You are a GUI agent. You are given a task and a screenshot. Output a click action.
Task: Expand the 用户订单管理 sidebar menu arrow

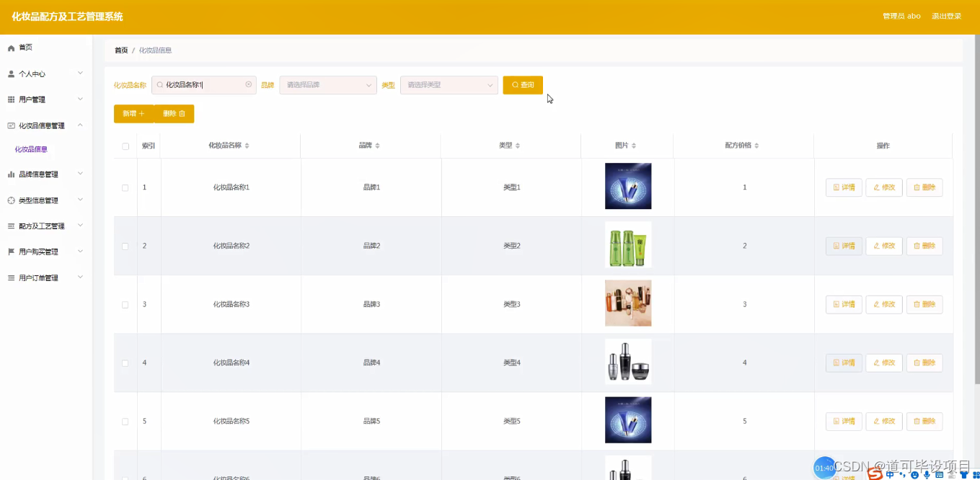pyautogui.click(x=80, y=277)
